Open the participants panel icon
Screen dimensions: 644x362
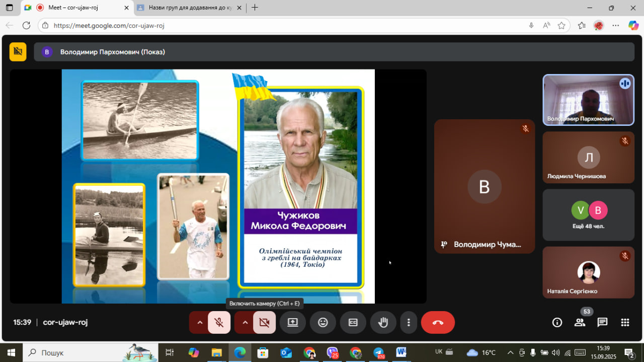tap(580, 323)
